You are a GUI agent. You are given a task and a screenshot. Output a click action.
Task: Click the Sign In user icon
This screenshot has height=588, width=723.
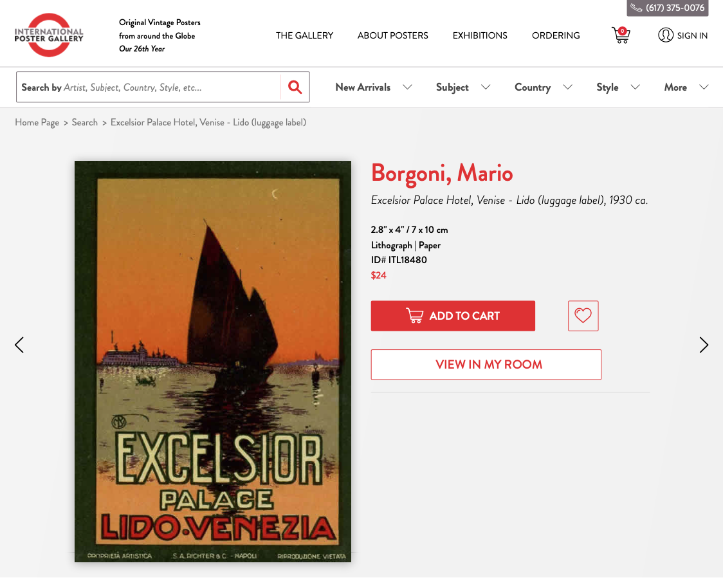pyautogui.click(x=665, y=35)
